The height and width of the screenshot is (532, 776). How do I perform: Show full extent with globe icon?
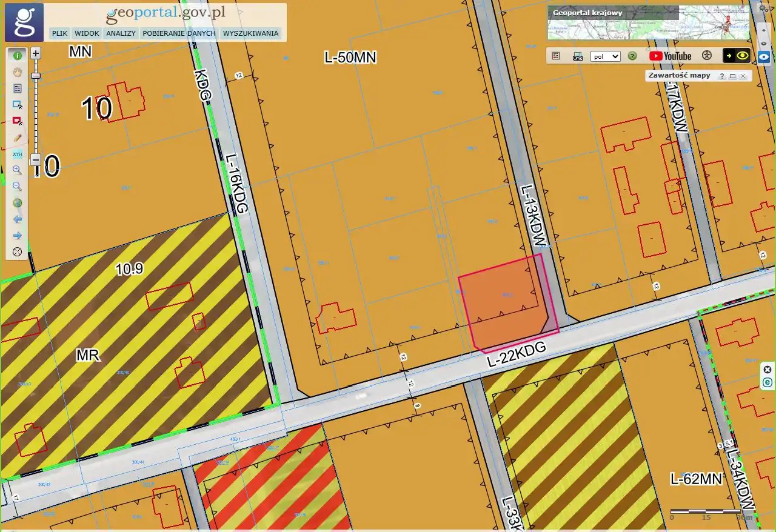point(17,203)
